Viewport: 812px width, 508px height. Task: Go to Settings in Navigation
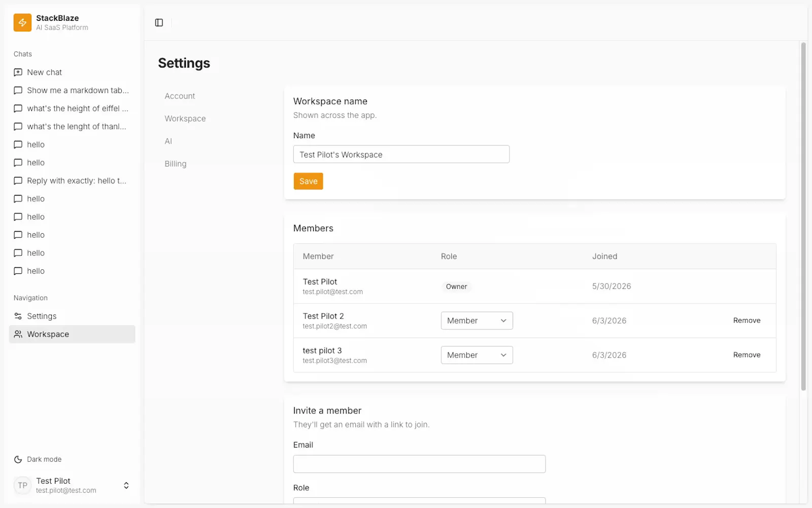tap(72, 316)
